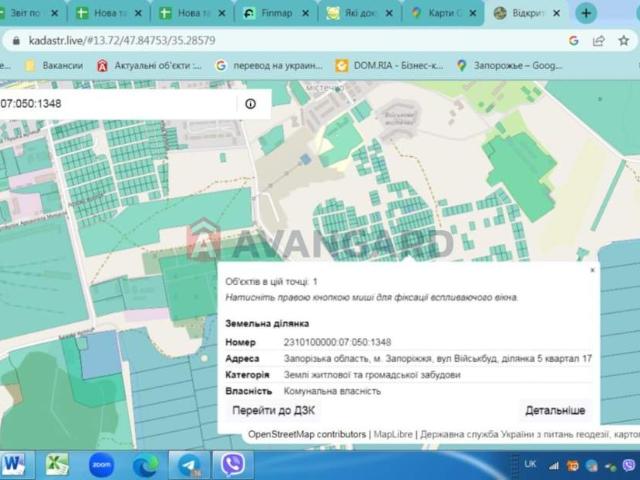
Task: Switch to the 'Які док' tab
Action: pyautogui.click(x=355, y=13)
